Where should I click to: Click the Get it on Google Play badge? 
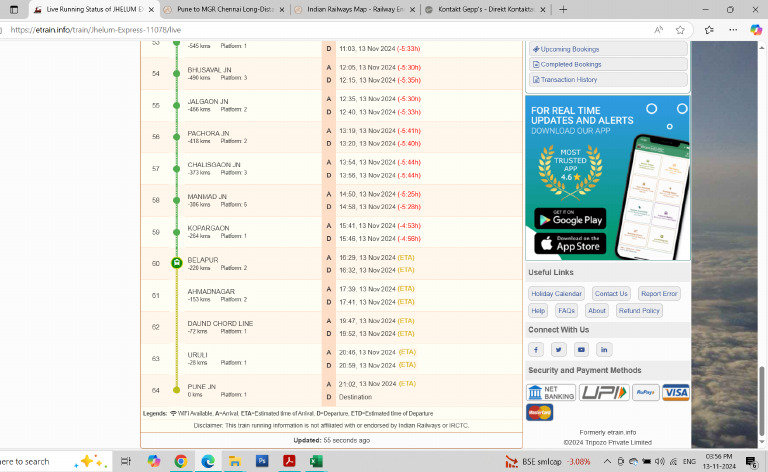pos(570,219)
